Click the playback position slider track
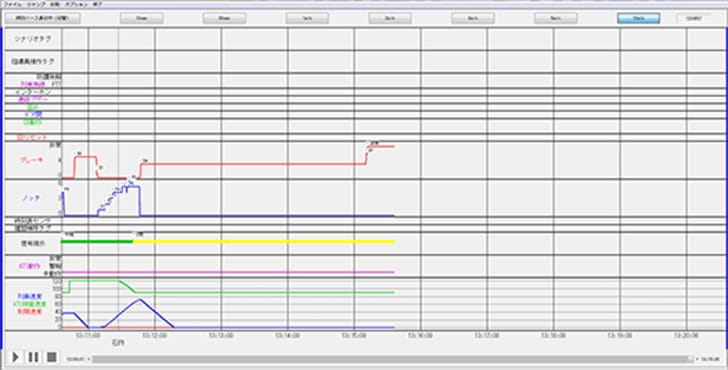The height and width of the screenshot is (370, 728). 393,359
